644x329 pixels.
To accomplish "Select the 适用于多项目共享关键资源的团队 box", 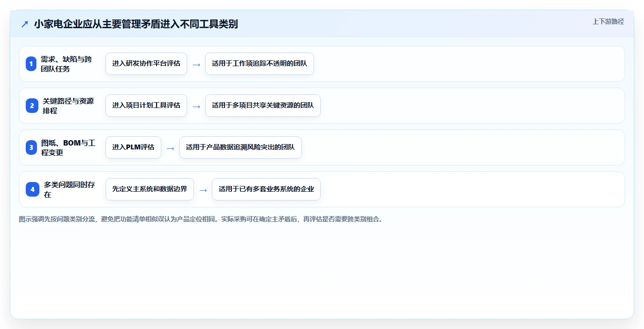I will coord(263,106).
